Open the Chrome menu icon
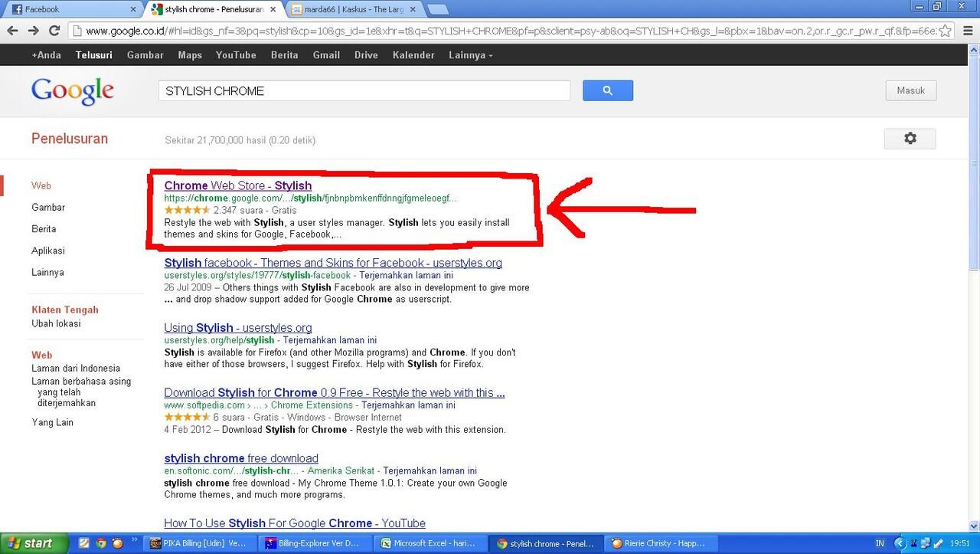Viewport: 980px width, 554px height. click(966, 31)
